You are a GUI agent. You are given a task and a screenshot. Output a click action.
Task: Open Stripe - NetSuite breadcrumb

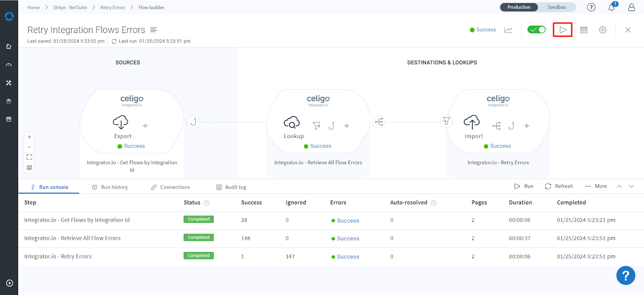tap(70, 7)
